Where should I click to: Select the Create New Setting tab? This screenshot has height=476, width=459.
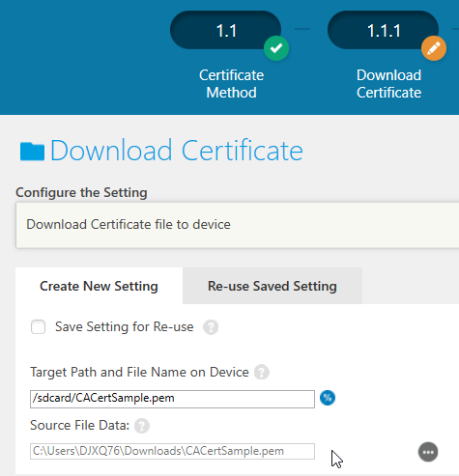tap(99, 286)
